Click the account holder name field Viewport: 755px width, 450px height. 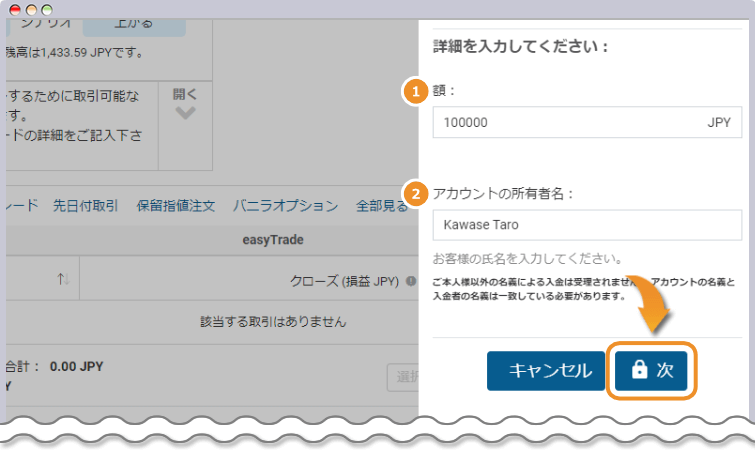click(587, 225)
